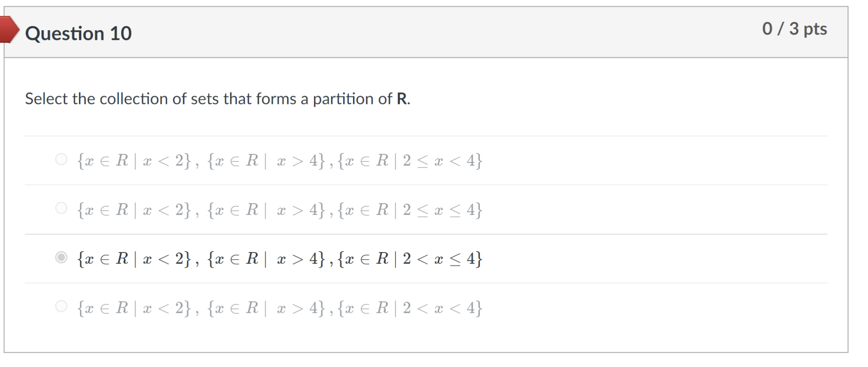Click the already selected radio for 2 < x ≤ 4

click(x=62, y=257)
